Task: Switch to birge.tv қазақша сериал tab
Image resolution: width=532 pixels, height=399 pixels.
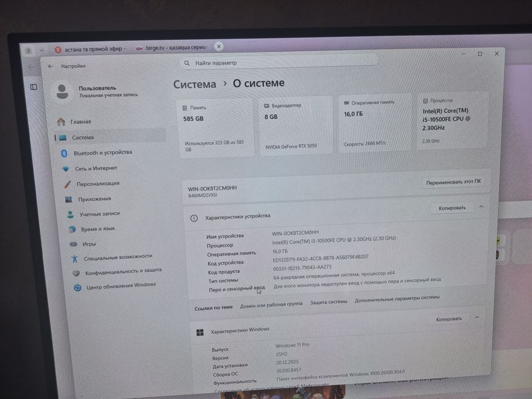Action: (x=172, y=48)
